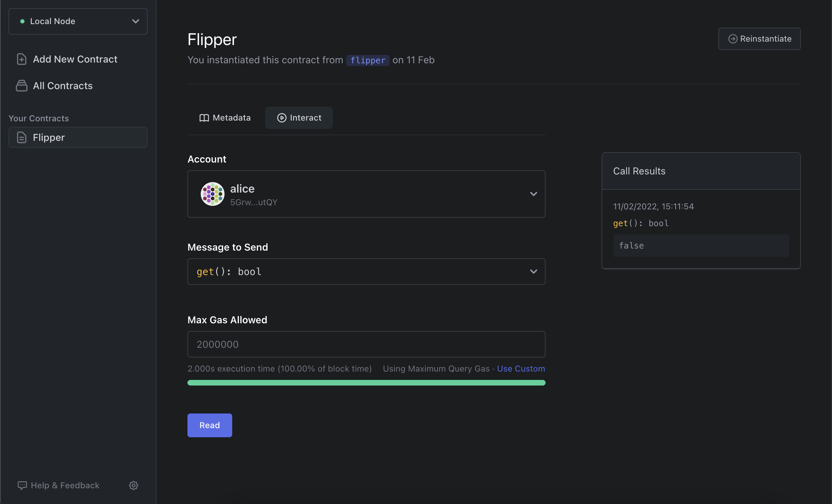Click the Add New Contract icon
Screen dimensions: 832x504
pos(21,59)
